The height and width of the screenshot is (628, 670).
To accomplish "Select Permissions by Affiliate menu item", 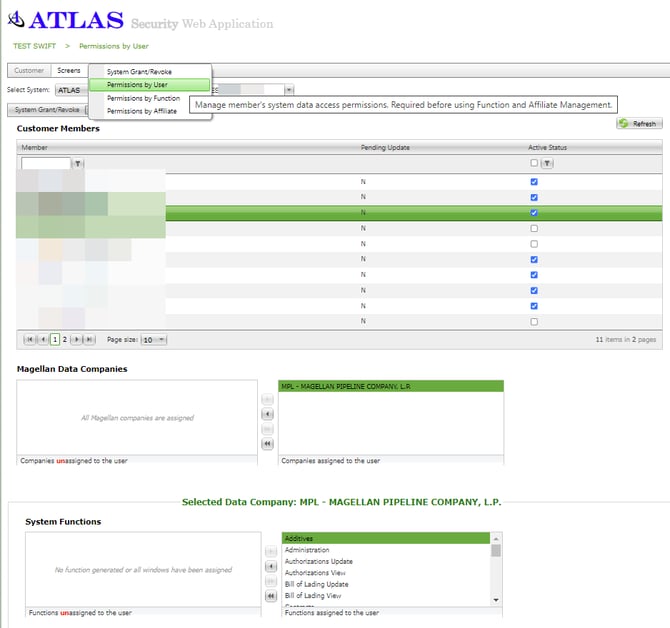I will click(141, 111).
